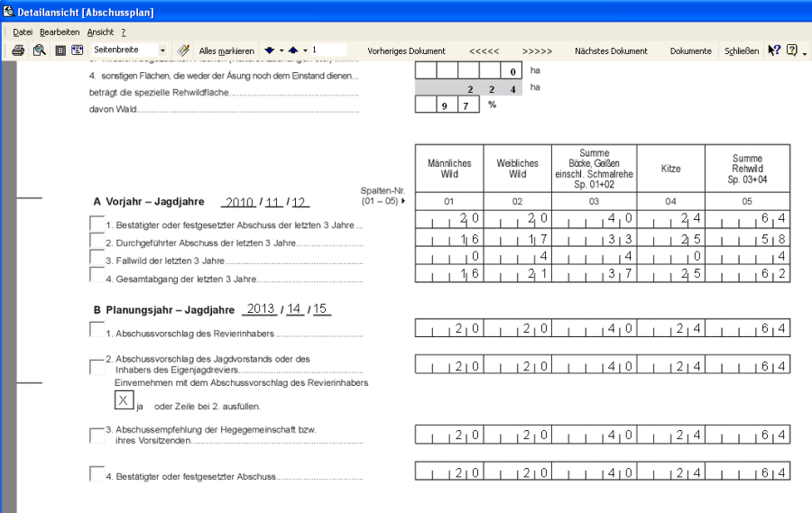Click the blue down arrow page icon
812x513 pixels.
[270, 50]
